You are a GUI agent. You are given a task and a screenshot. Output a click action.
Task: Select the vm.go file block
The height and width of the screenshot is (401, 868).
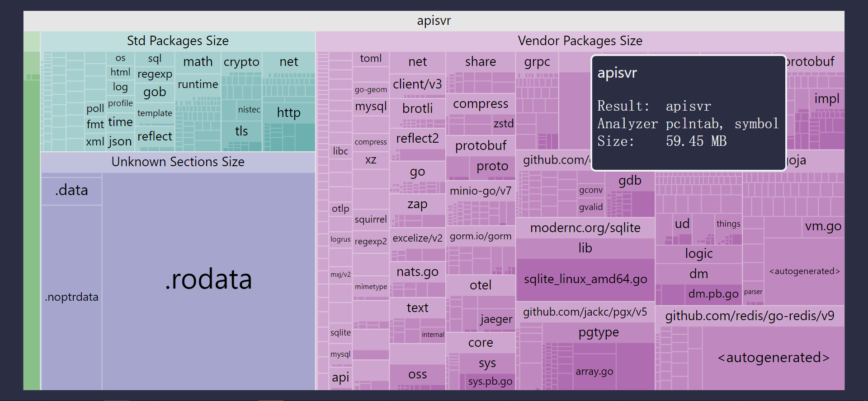pyautogui.click(x=822, y=226)
